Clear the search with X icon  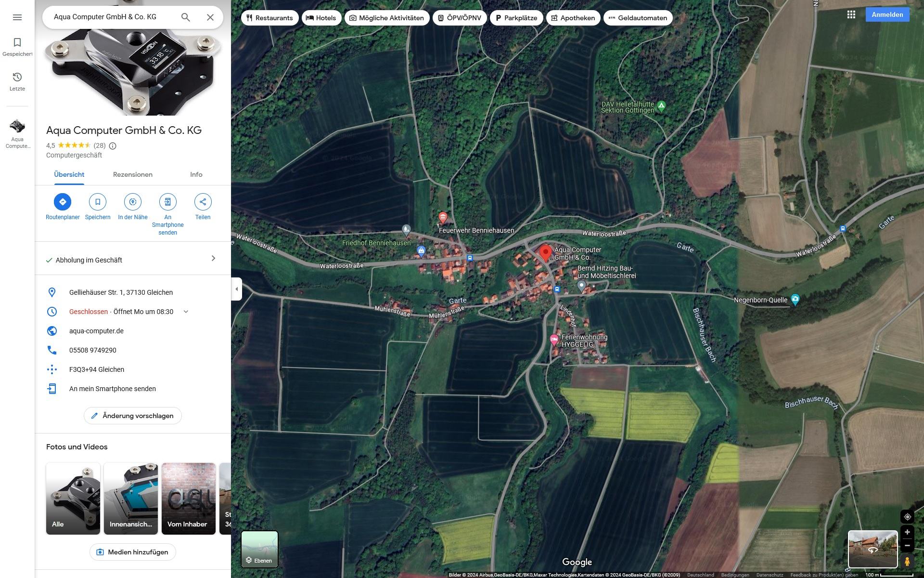tap(210, 17)
